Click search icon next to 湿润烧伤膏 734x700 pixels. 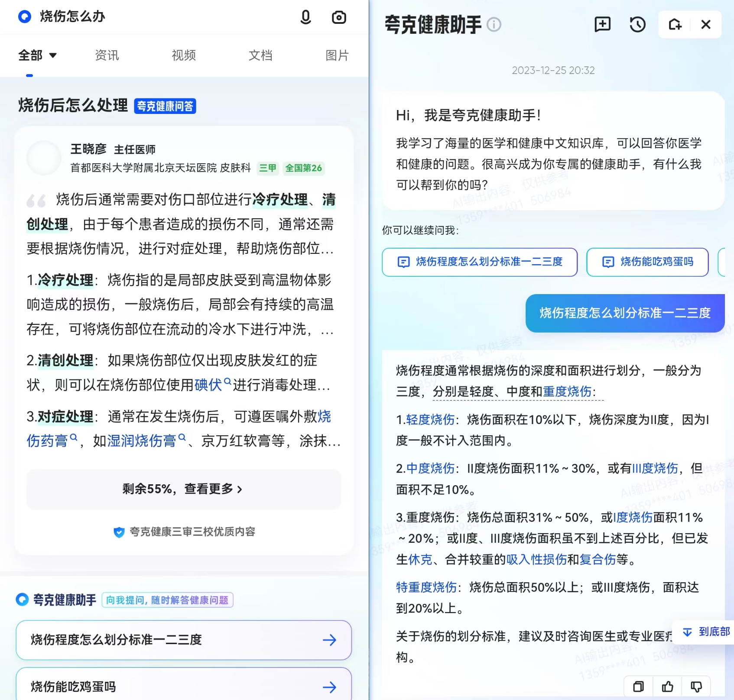click(x=182, y=437)
